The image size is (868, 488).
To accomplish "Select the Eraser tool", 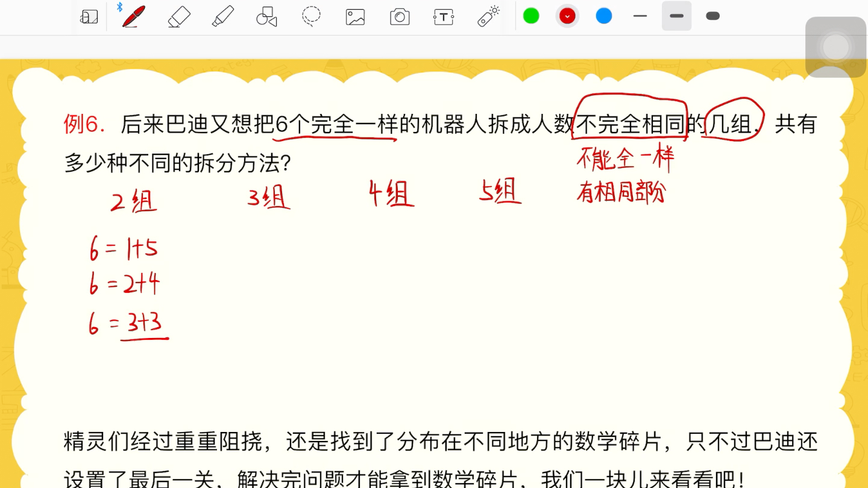I will [x=179, y=17].
